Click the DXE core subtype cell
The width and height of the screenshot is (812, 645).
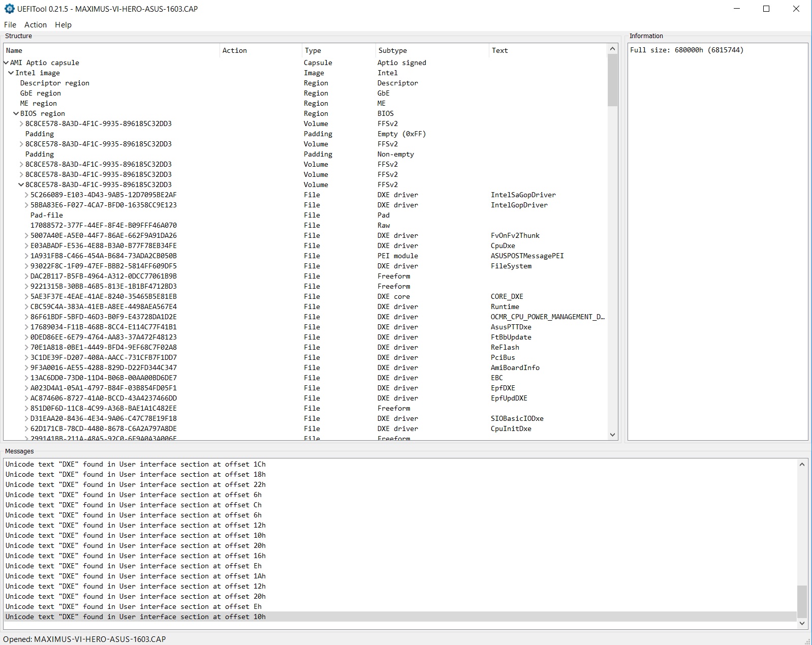point(394,296)
